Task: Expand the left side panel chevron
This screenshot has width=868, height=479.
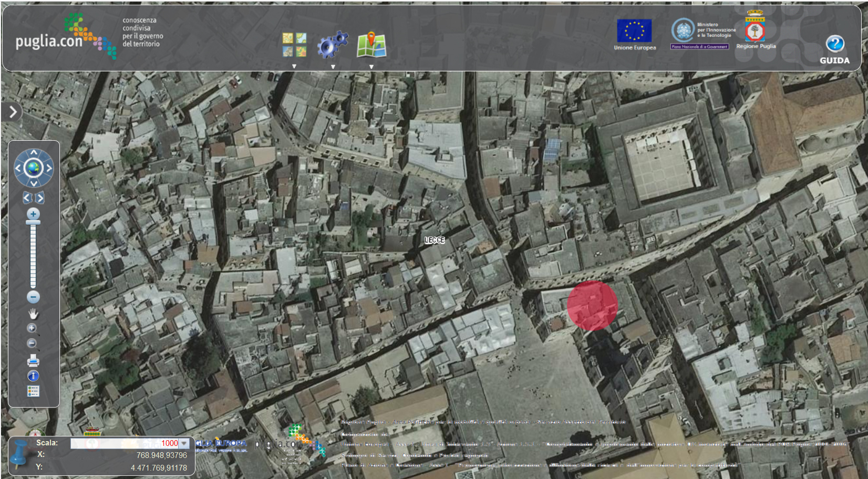Action: tap(13, 111)
